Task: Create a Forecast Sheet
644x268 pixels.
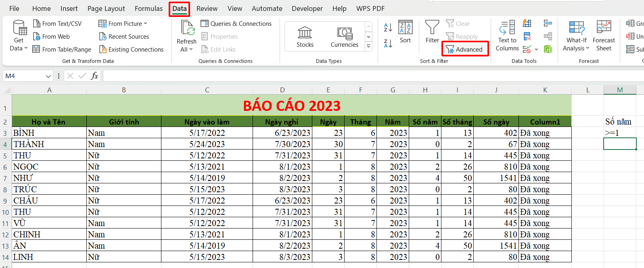Action: point(604,36)
